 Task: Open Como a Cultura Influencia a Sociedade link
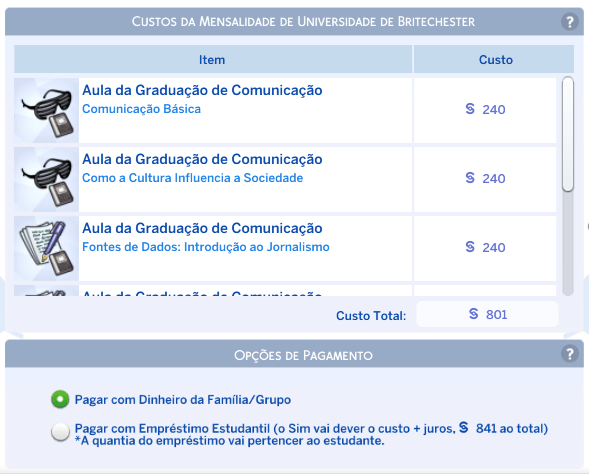pyautogui.click(x=192, y=178)
